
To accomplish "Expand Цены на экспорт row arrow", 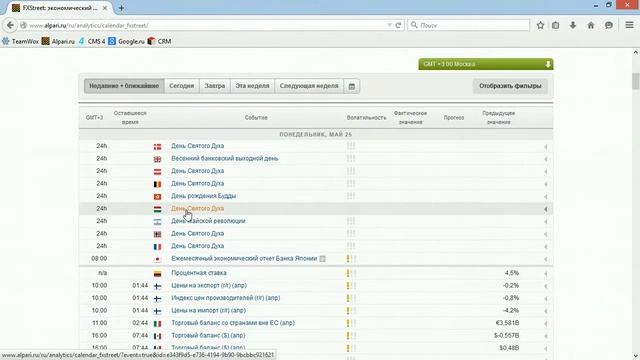I will tap(546, 286).
